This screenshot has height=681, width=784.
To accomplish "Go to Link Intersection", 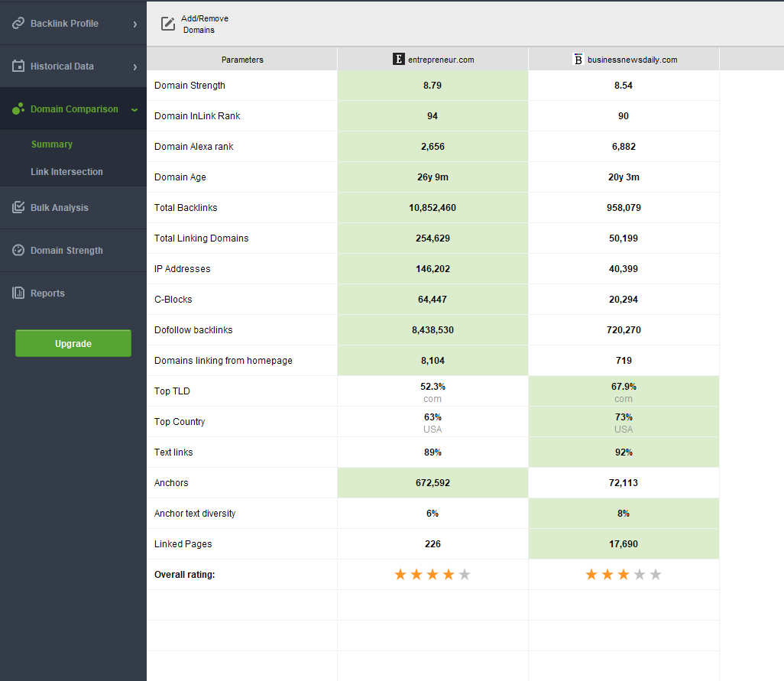I will pyautogui.click(x=66, y=171).
